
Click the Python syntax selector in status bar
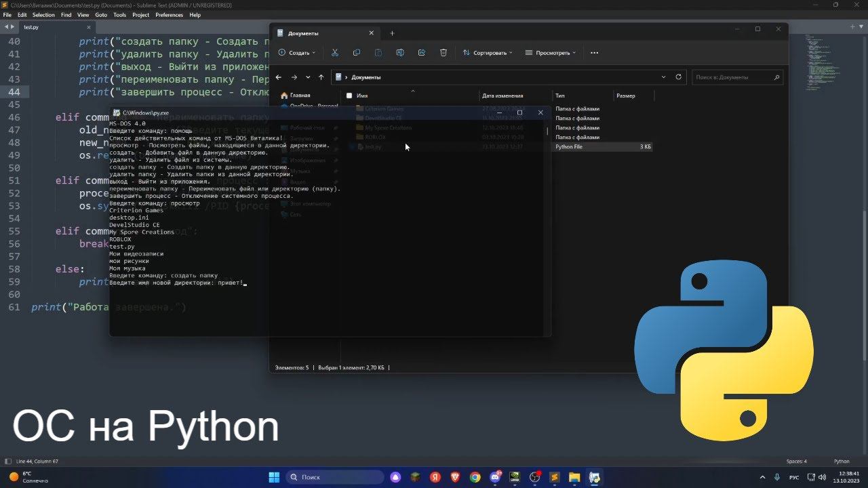[x=842, y=462]
